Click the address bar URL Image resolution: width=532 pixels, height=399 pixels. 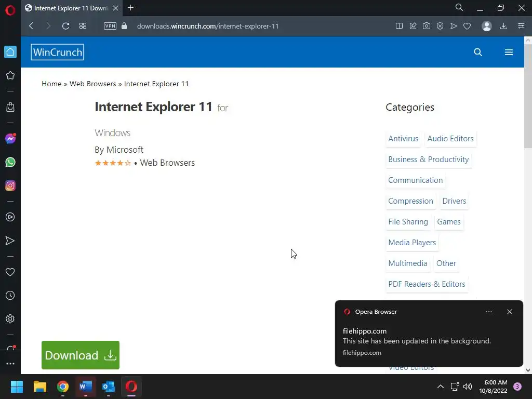[208, 26]
